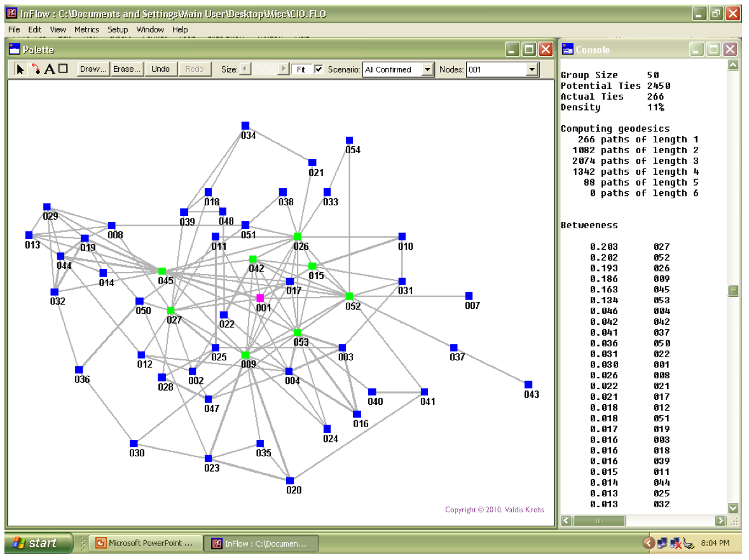Open the Metrics menu
749x560 pixels.
tap(86, 30)
